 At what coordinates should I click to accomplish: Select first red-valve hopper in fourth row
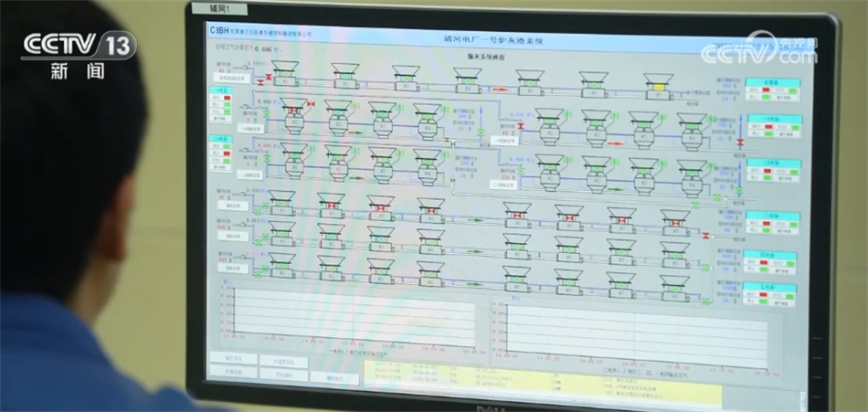[x=331, y=206]
